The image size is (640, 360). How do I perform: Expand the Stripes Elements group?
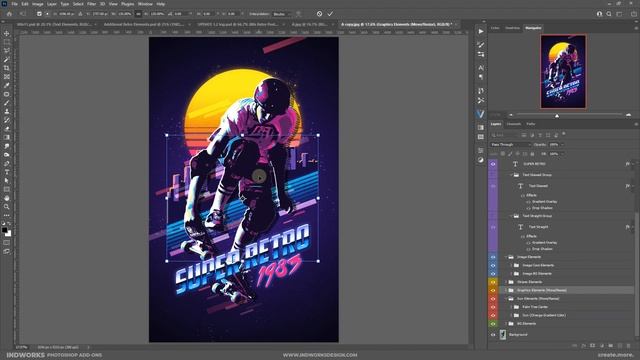click(x=506, y=282)
